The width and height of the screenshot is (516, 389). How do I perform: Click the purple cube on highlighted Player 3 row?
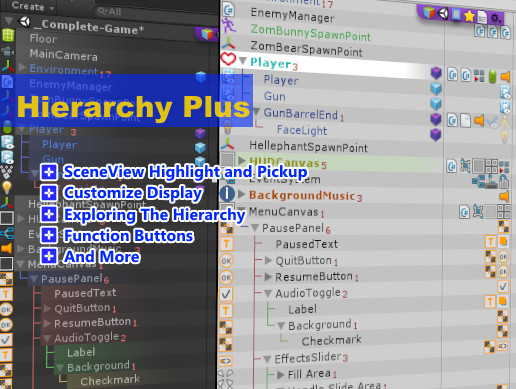(436, 73)
